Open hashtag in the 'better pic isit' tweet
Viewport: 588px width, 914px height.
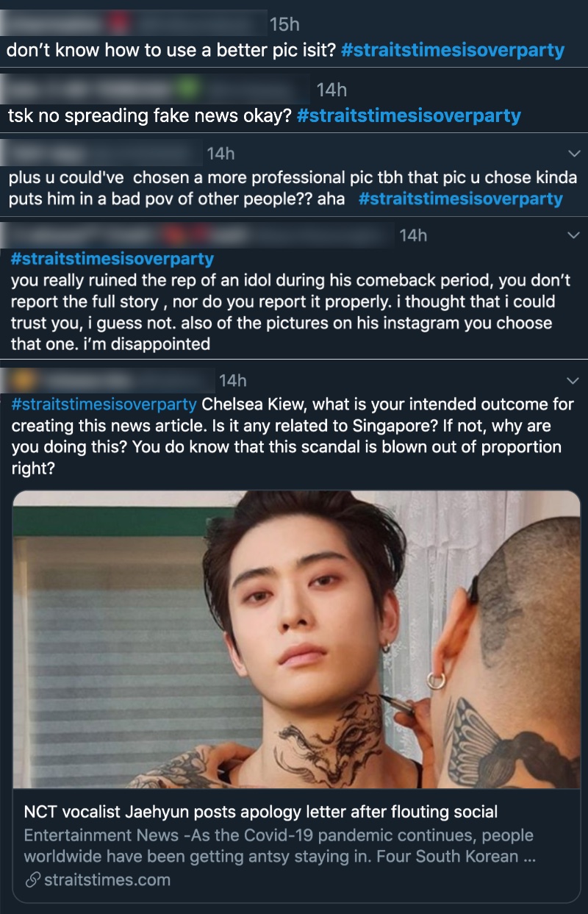pos(453,51)
